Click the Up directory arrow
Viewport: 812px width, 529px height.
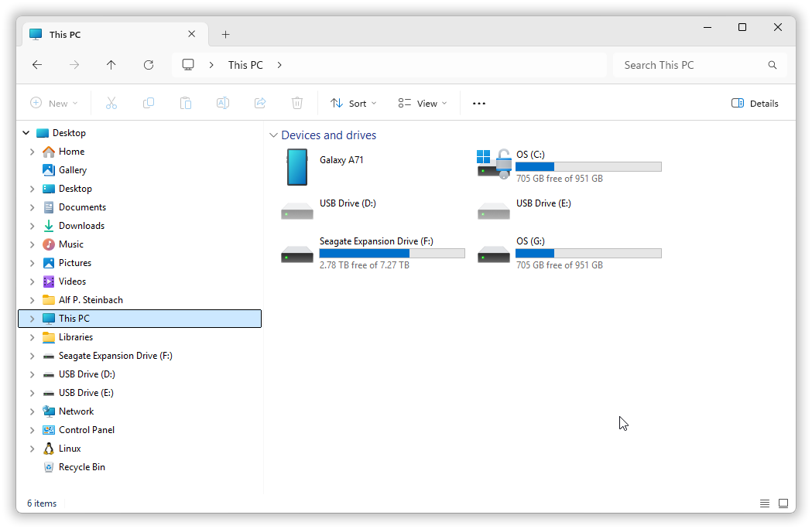[111, 65]
